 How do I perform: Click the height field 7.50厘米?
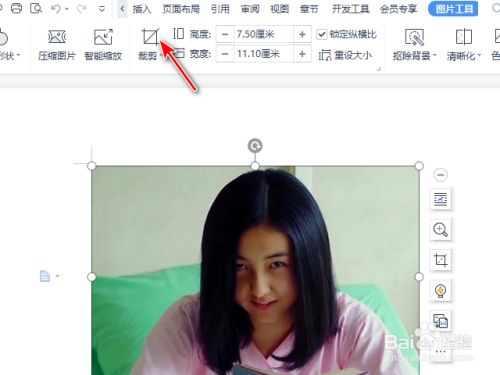pos(263,34)
